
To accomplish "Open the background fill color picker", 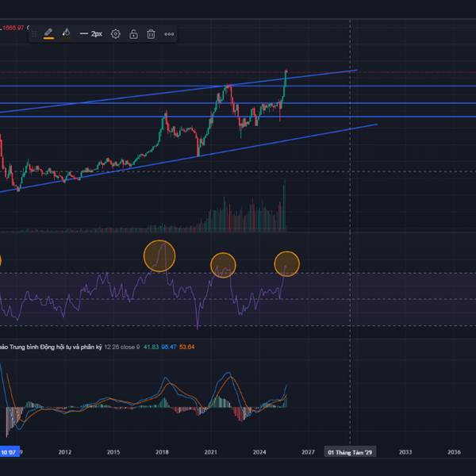I will coord(66,33).
